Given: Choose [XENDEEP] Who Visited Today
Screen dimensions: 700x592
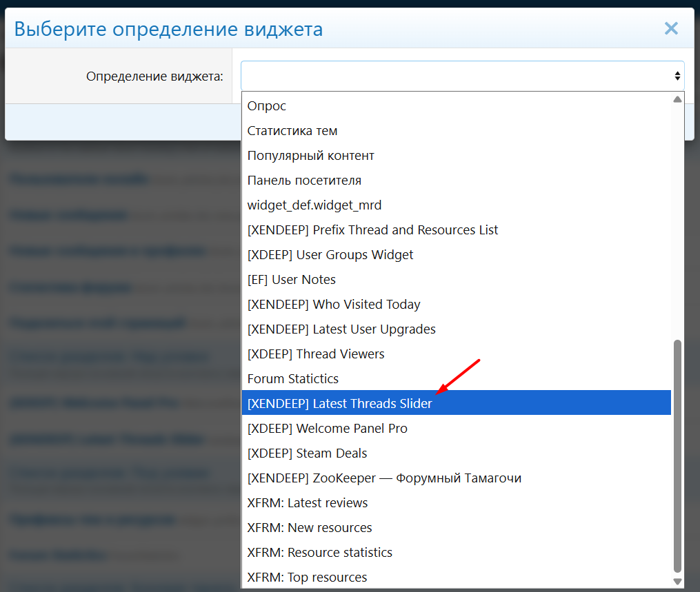Looking at the screenshot, I should (x=457, y=304).
